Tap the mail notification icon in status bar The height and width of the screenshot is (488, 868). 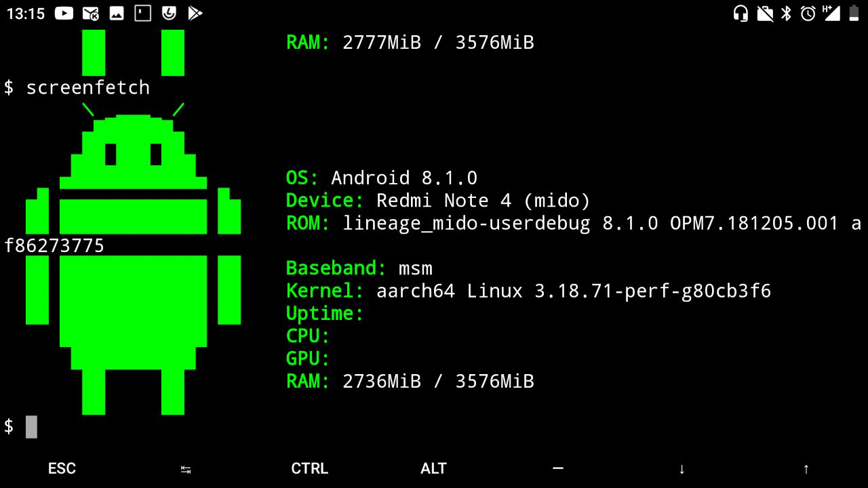click(x=91, y=13)
